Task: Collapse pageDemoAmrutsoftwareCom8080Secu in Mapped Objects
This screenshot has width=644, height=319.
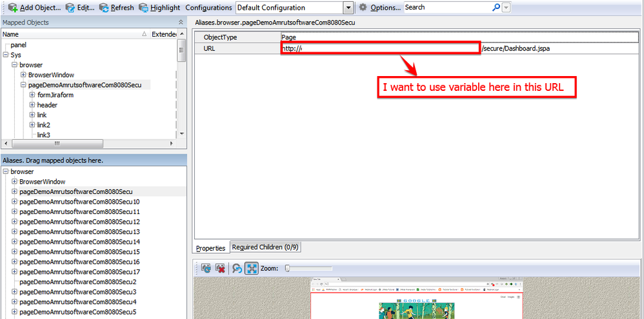Action: click(x=23, y=85)
